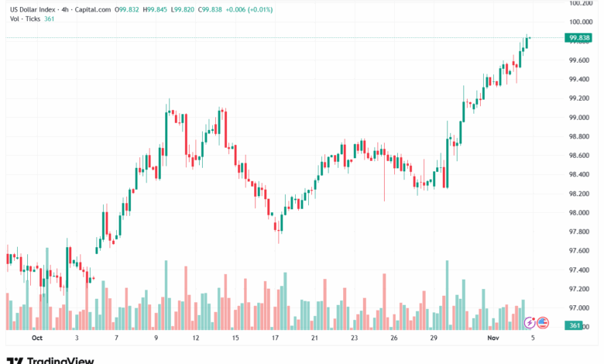This screenshot has height=364, width=604.
Task: Click the date 17 on time axis
Action: click(275, 338)
